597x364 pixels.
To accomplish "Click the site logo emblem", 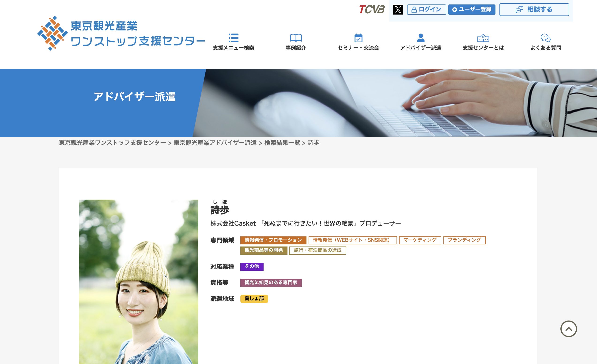I will pos(52,34).
